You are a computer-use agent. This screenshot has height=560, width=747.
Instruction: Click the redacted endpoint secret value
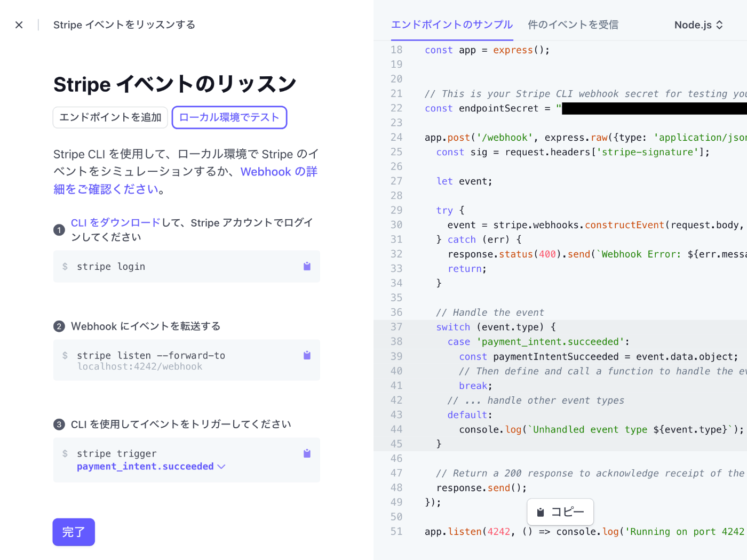coord(655,108)
